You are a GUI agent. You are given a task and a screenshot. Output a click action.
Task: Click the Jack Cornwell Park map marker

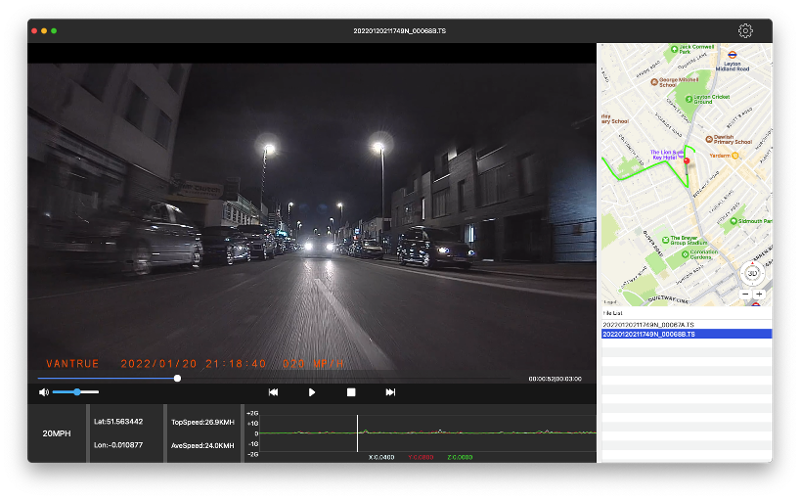point(674,49)
